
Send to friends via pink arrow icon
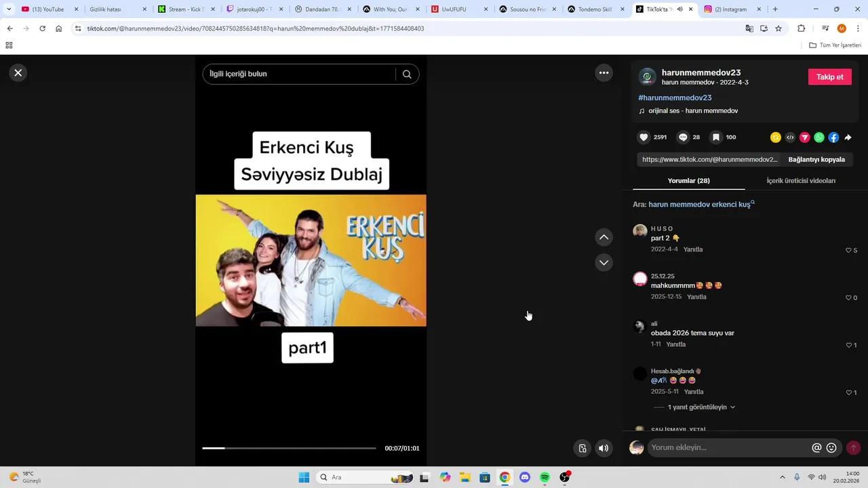click(x=805, y=137)
